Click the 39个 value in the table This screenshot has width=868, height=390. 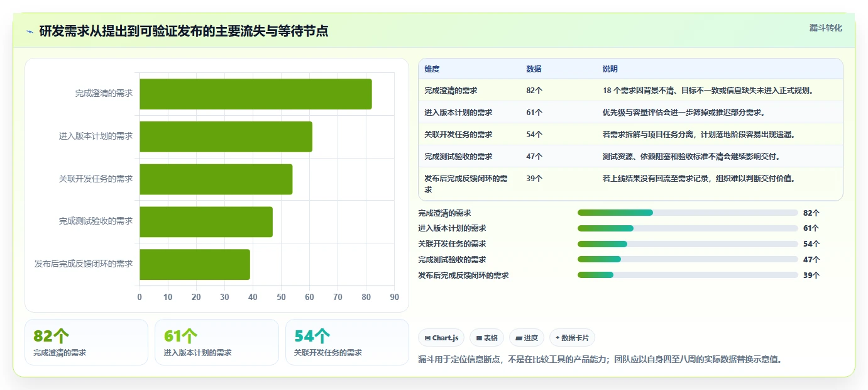coord(534,178)
